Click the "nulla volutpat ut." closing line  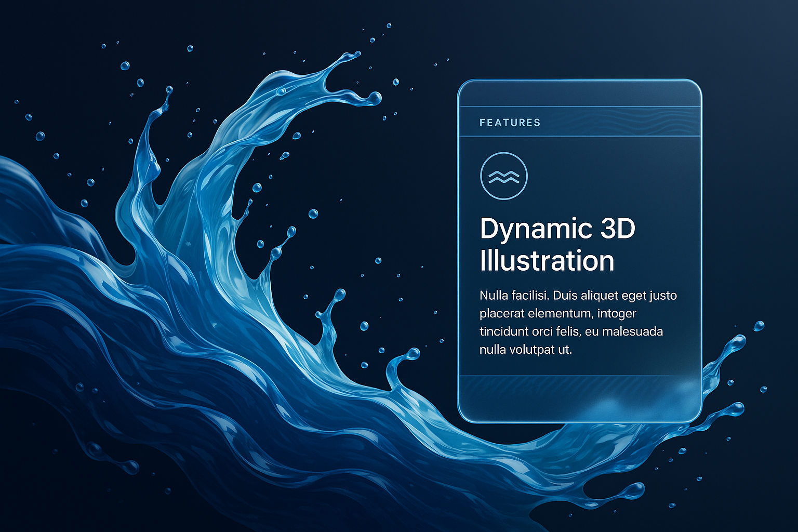click(x=525, y=350)
